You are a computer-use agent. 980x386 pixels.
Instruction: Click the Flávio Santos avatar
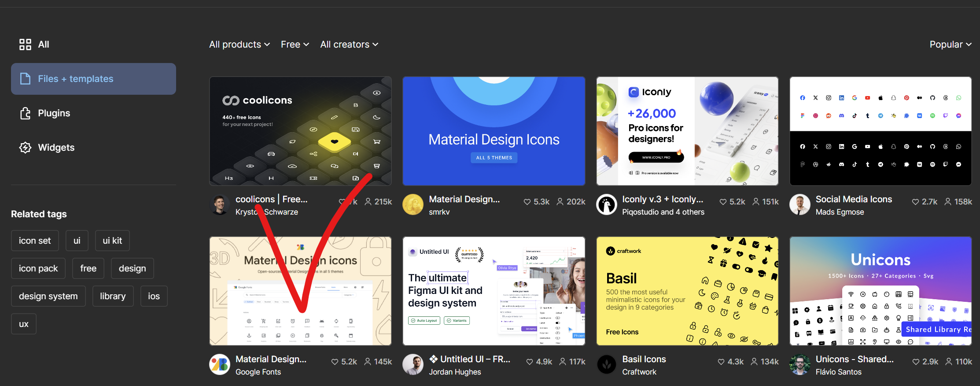(x=800, y=365)
